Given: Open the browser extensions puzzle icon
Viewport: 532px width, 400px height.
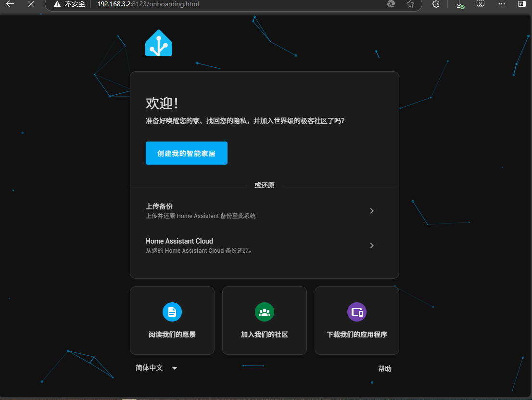Looking at the screenshot, I should pos(436,4).
